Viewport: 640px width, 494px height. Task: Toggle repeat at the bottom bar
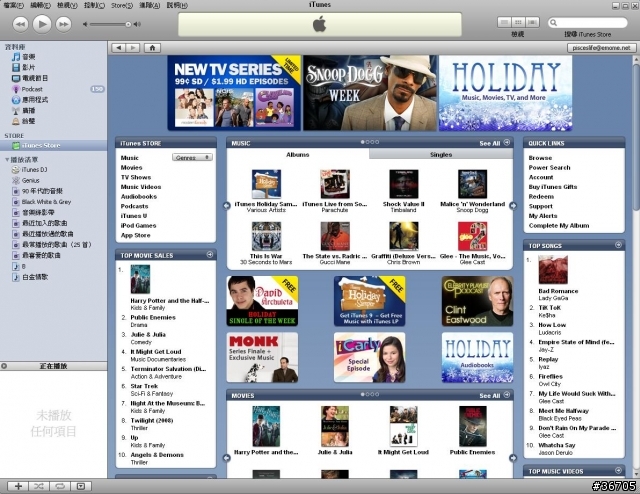click(x=60, y=486)
